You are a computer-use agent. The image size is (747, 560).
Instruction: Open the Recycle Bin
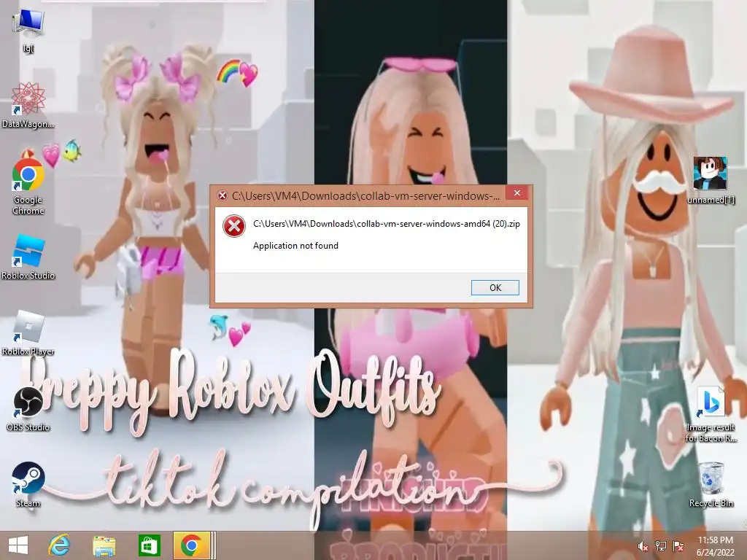(x=711, y=484)
